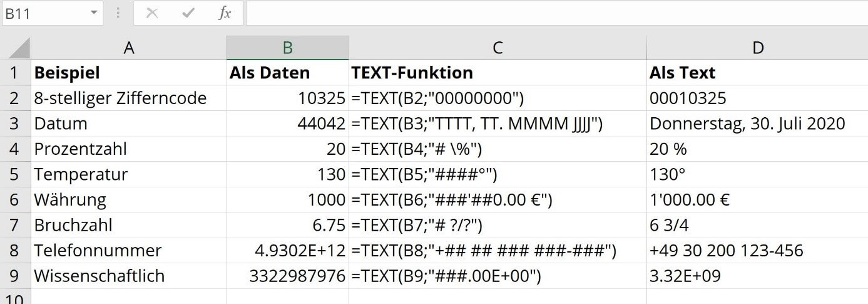This screenshot has width=868, height=304.
Task: Select column B header
Action: (287, 48)
